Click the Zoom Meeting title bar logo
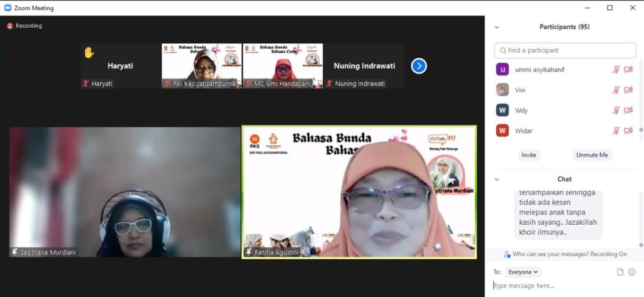The height and width of the screenshot is (297, 644). [x=8, y=8]
